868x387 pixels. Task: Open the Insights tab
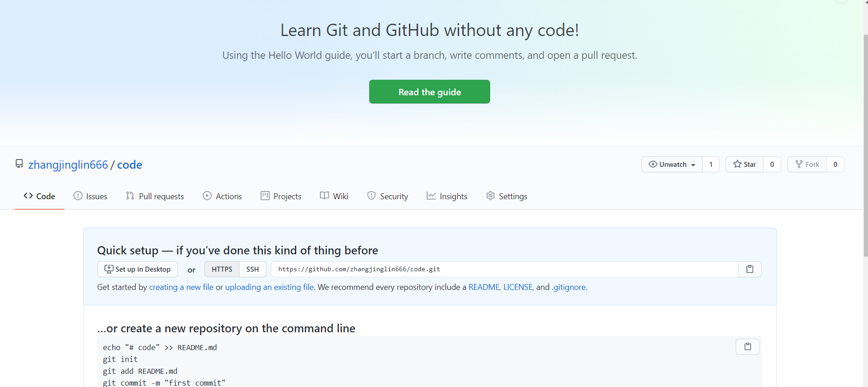pos(447,196)
